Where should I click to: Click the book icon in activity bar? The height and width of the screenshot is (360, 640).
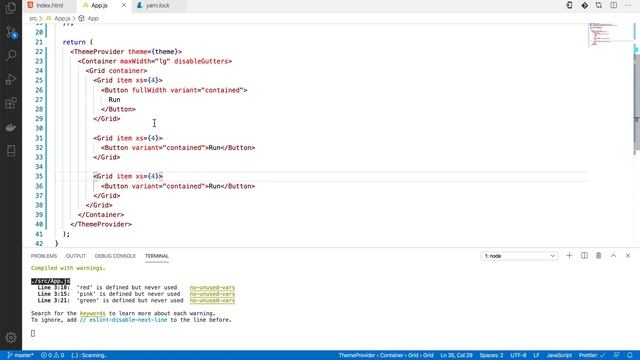(x=11, y=151)
